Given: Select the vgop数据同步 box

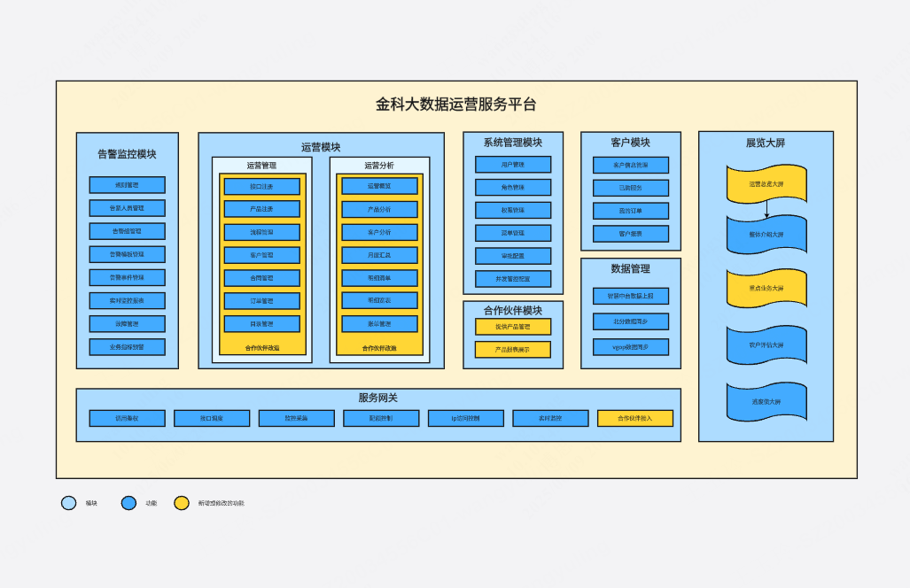Looking at the screenshot, I should [631, 347].
